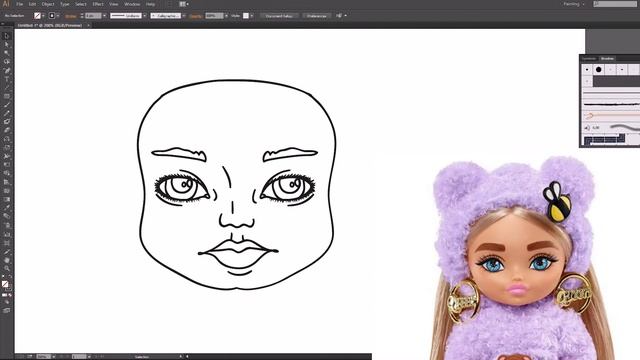The height and width of the screenshot is (360, 640).
Task: Select the Eyedropper tool
Action: 7,208
